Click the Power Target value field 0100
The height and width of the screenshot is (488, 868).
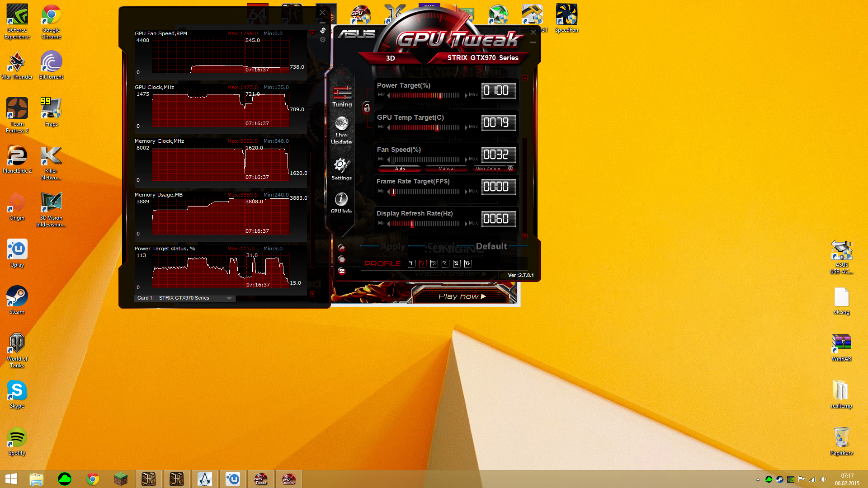coord(499,91)
